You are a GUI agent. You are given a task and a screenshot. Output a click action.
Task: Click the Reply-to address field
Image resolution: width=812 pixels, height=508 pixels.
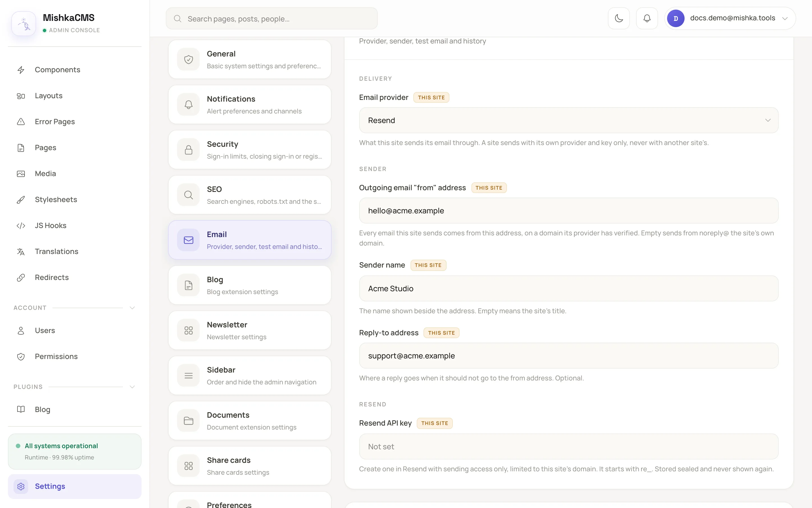click(568, 356)
